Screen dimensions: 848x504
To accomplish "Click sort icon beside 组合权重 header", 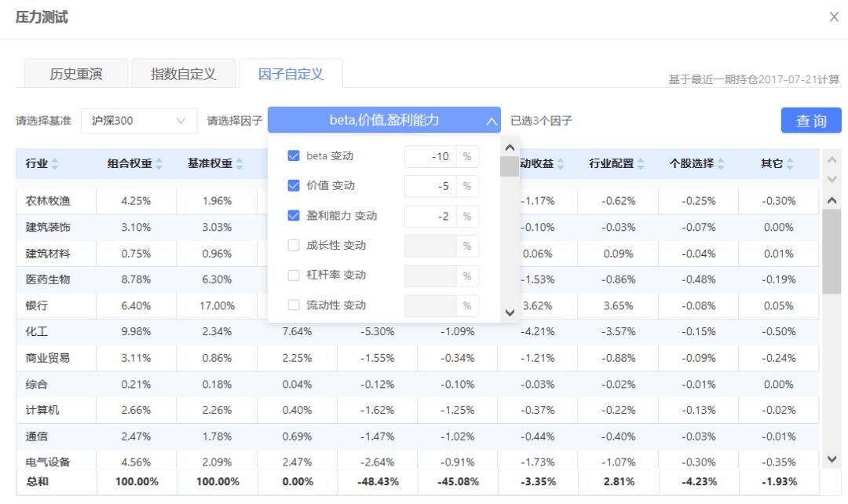I will (159, 164).
